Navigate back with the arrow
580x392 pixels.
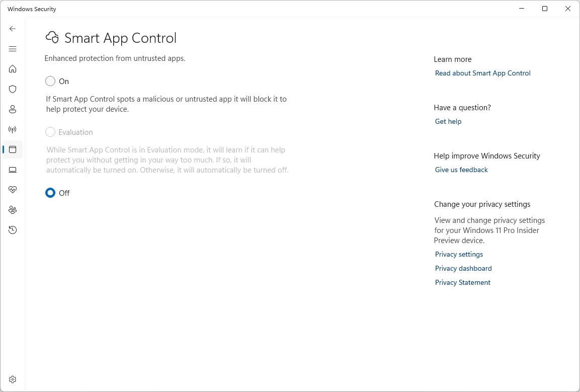[13, 29]
